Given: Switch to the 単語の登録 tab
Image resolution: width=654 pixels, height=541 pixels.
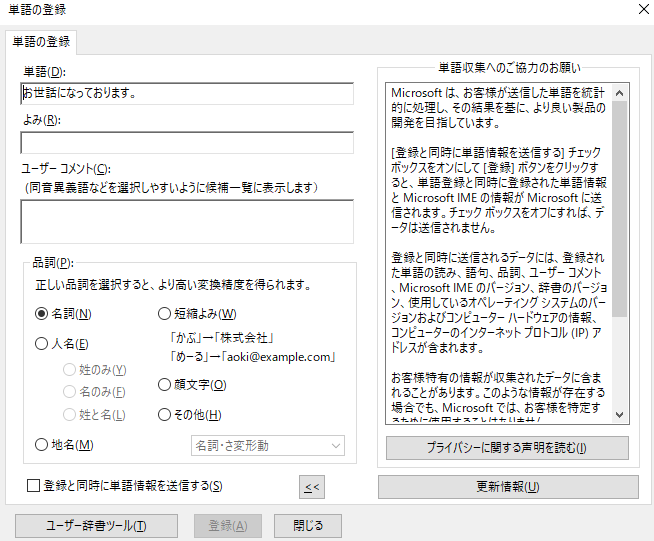Looking at the screenshot, I should point(41,42).
